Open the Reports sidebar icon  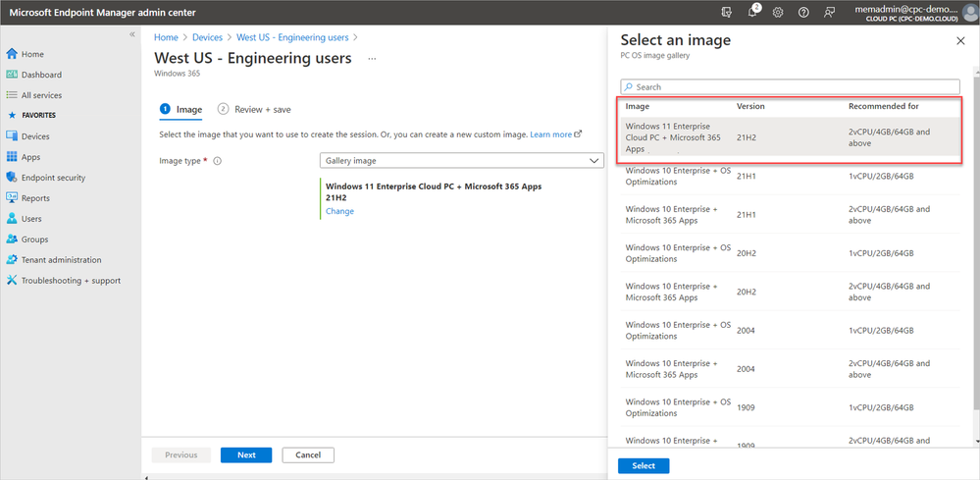(x=11, y=198)
